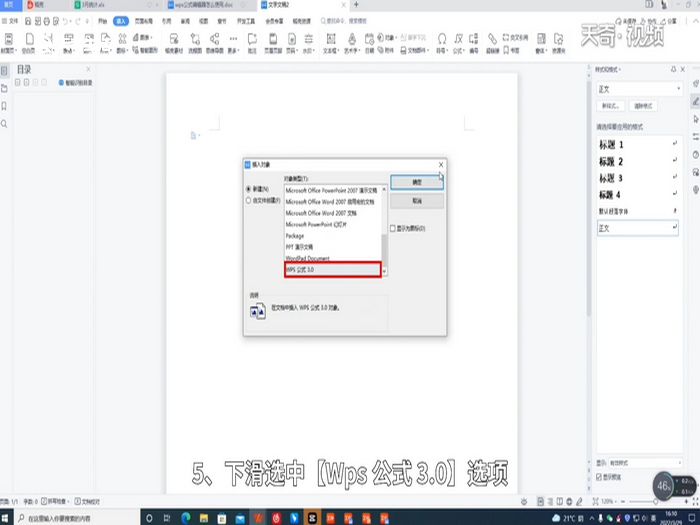700x525 pixels.
Task: Click the 清除格式 button in styles pane
Action: coord(643,106)
